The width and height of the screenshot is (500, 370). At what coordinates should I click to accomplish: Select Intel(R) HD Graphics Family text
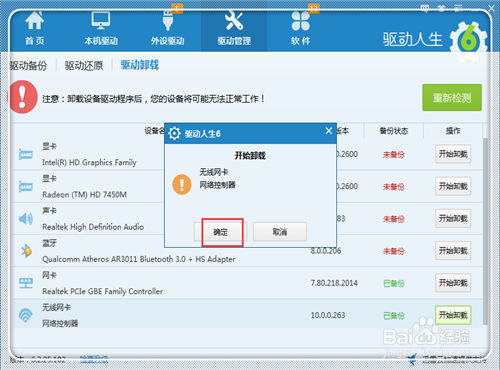coord(89,162)
